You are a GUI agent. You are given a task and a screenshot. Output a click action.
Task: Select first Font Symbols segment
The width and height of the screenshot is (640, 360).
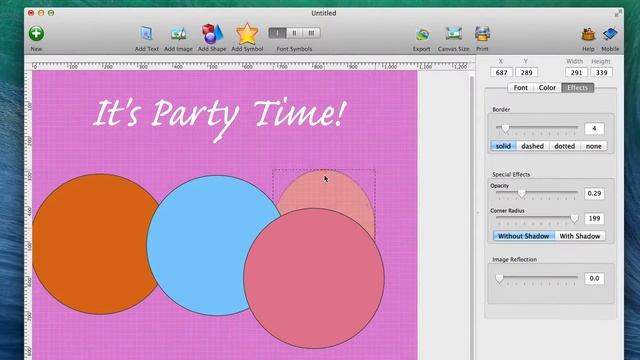click(277, 33)
